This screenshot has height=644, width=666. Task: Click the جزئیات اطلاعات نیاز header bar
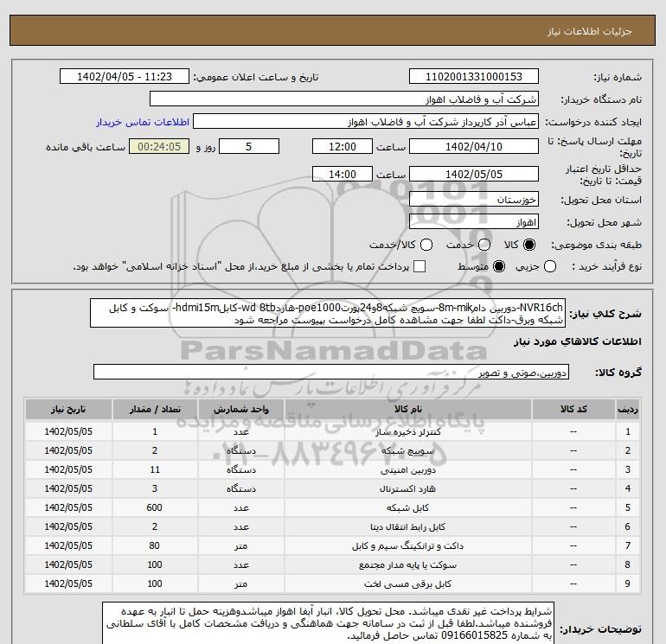pos(333,30)
